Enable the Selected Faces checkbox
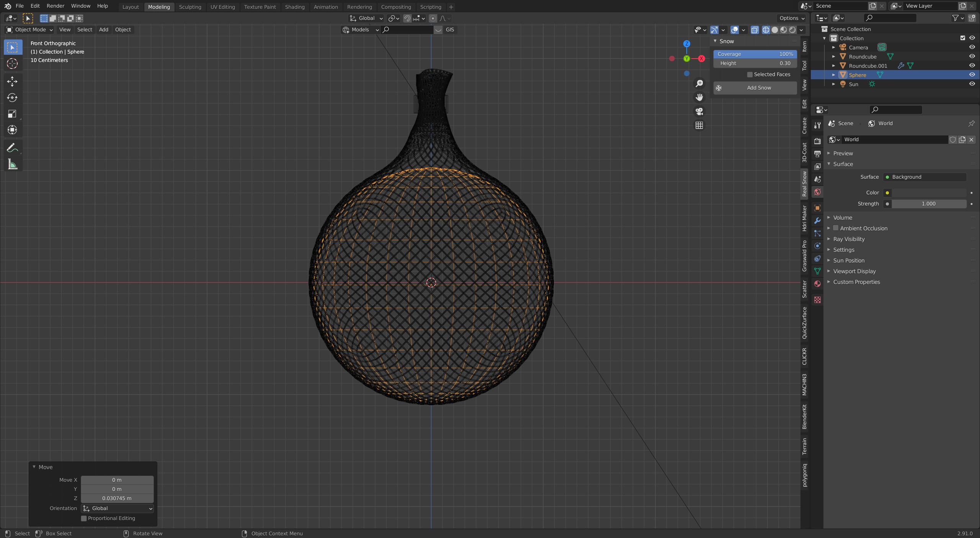Screen dimensions: 980x538 pyautogui.click(x=750, y=75)
